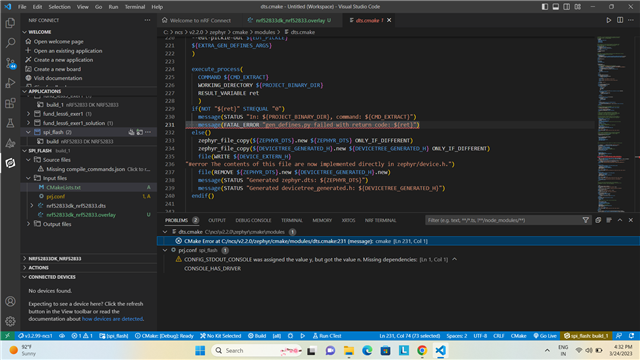Expand the Output files folder
This screenshot has width=640, height=360.
pyautogui.click(x=28, y=224)
